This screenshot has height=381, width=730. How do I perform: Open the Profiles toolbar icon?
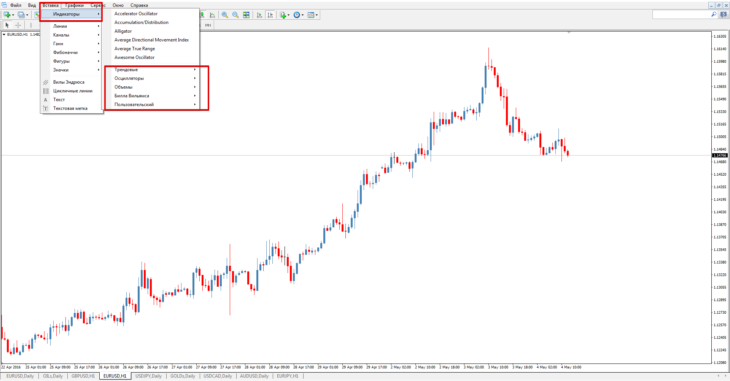(x=21, y=15)
